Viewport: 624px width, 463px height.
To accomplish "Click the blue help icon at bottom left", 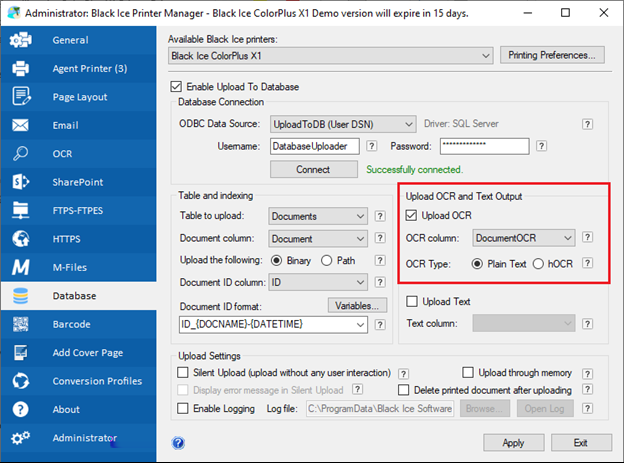I will (178, 442).
